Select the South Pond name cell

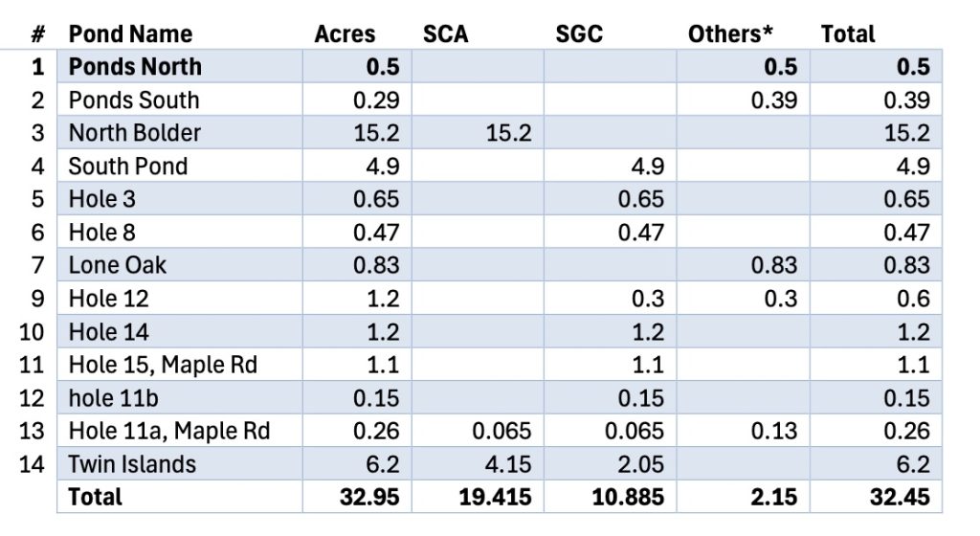[127, 166]
